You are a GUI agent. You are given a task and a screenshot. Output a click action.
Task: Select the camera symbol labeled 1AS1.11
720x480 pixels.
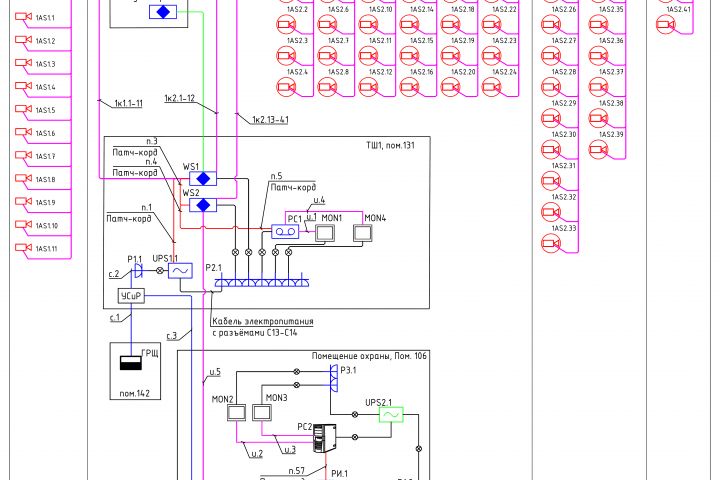[x=23, y=247]
